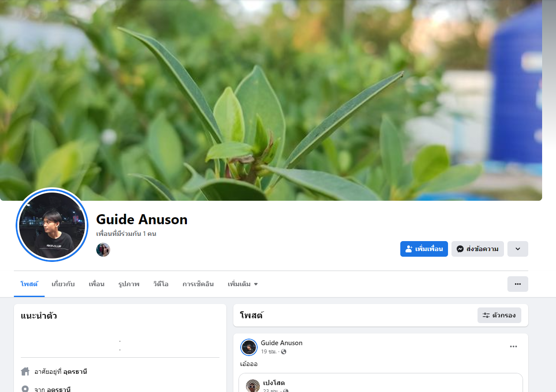Open the profile three-dots menu on tab bar
This screenshot has width=556, height=392.
[x=518, y=284]
